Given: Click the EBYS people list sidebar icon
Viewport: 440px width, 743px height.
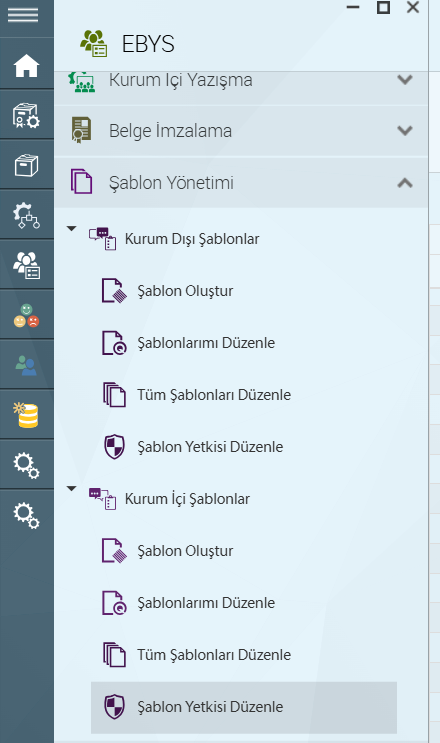Looking at the screenshot, I should point(27,265).
